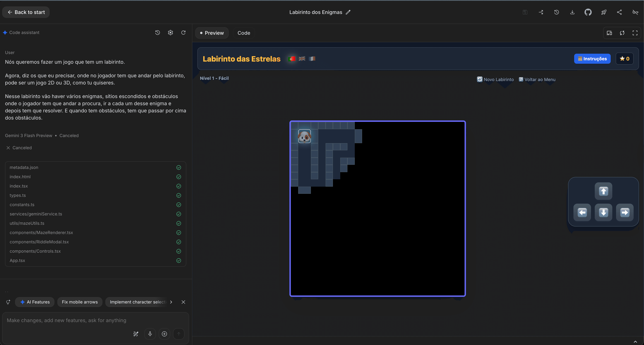Show more suggestion chips with chevron

(171, 302)
